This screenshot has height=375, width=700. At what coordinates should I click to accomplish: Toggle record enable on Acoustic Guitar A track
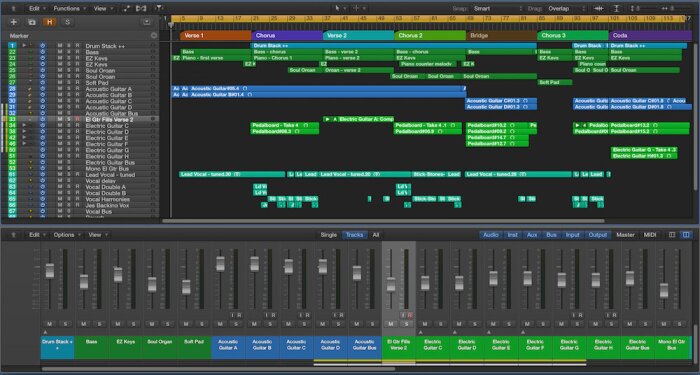point(77,89)
